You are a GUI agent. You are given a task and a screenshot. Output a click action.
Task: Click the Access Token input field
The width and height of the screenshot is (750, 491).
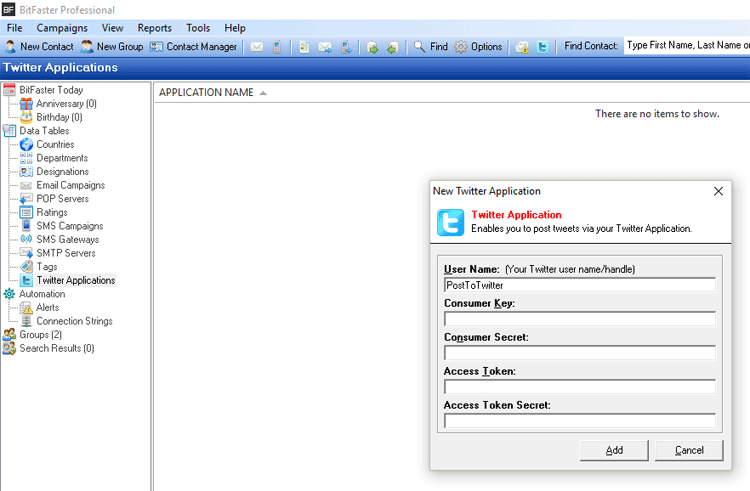(x=580, y=387)
